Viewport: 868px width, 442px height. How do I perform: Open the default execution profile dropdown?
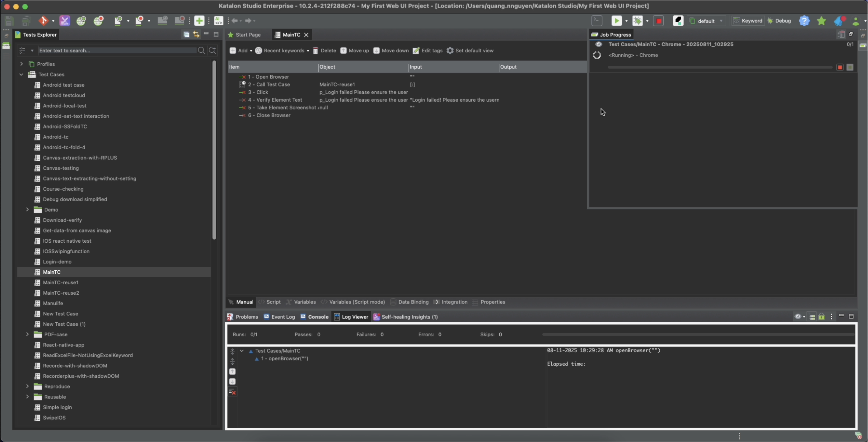click(706, 21)
